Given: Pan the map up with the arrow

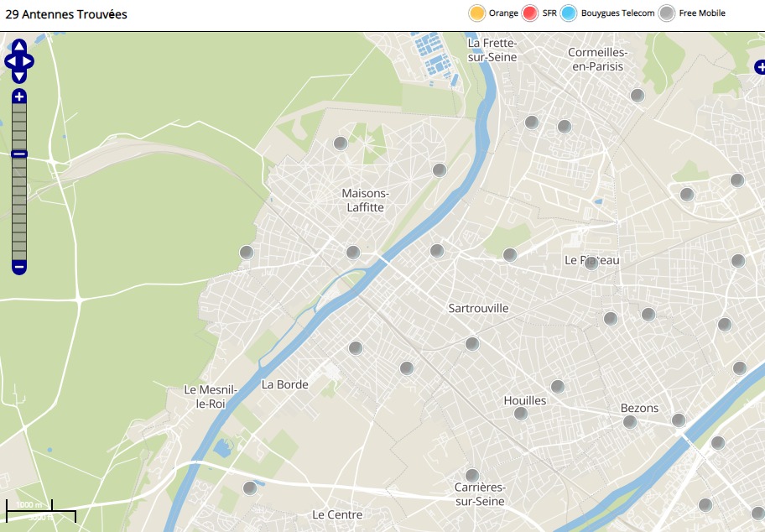Looking at the screenshot, I should click(19, 46).
